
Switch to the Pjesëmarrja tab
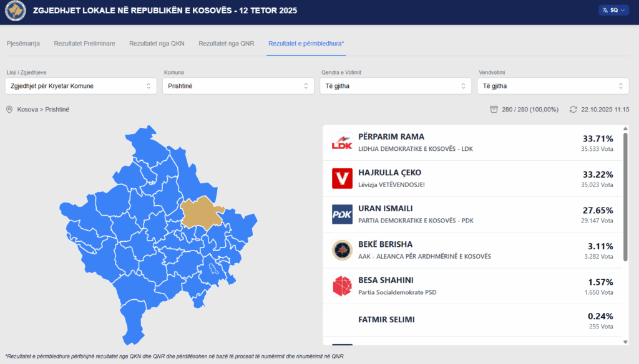23,44
